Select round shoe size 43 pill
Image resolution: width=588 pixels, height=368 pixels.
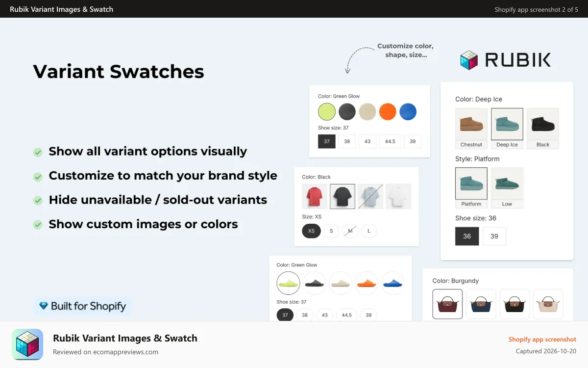pos(325,315)
